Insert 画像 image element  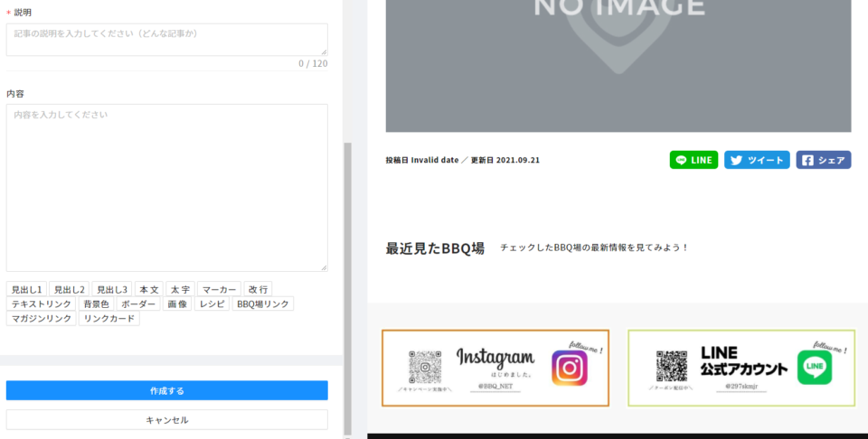[177, 304]
